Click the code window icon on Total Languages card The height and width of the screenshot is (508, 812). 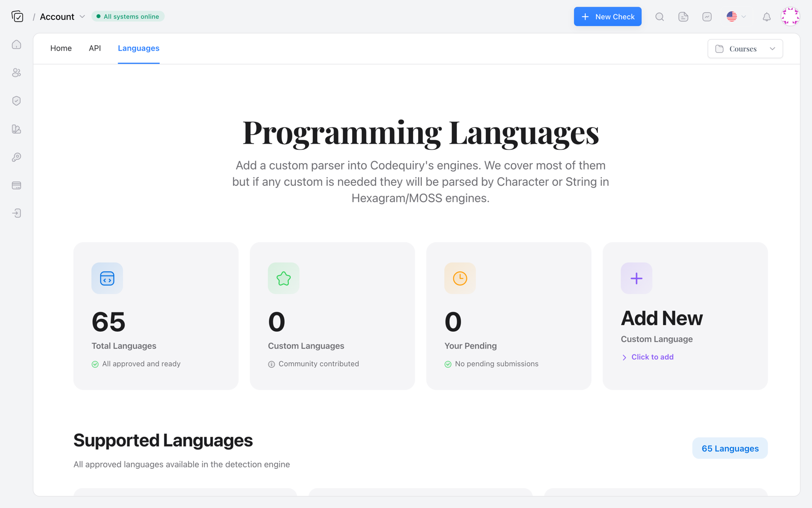(x=107, y=278)
